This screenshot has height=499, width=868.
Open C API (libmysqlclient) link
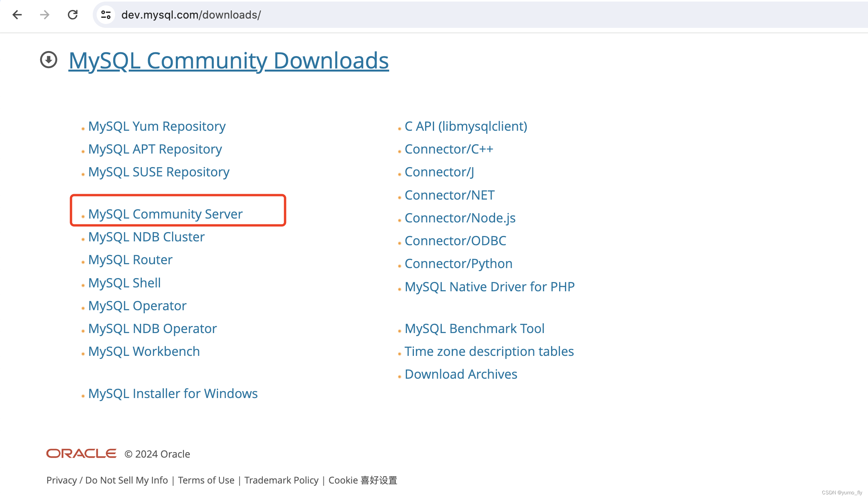[466, 126]
